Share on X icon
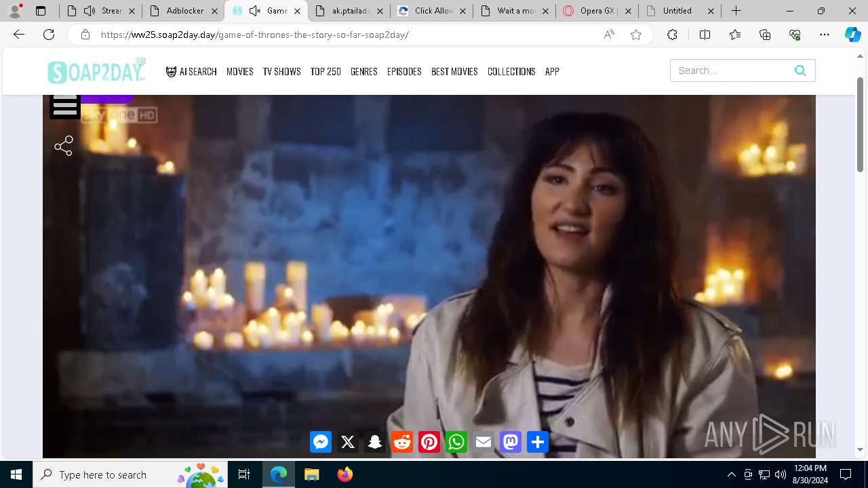This screenshot has width=868, height=488. click(348, 442)
